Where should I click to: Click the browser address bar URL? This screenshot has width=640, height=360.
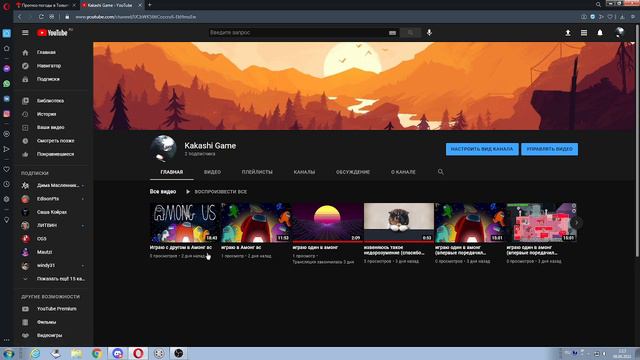pyautogui.click(x=136, y=17)
